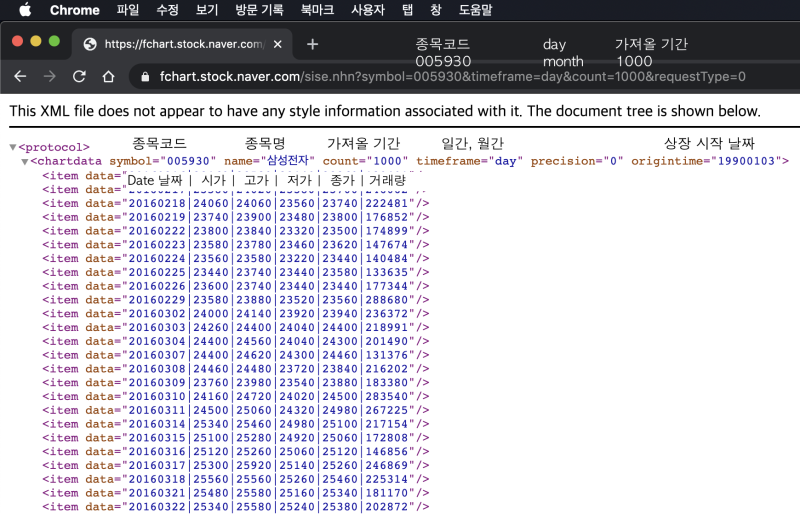Viewport: 800px width, 514px height.
Task: Open the Apple menu
Action: pyautogui.click(x=25, y=10)
